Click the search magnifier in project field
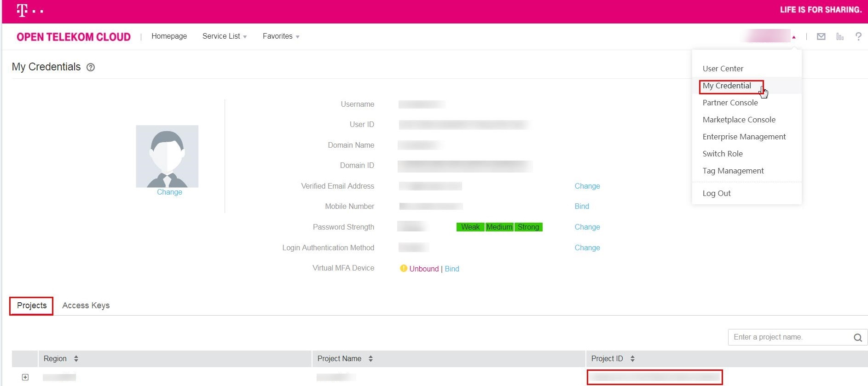868x386 pixels. (858, 337)
